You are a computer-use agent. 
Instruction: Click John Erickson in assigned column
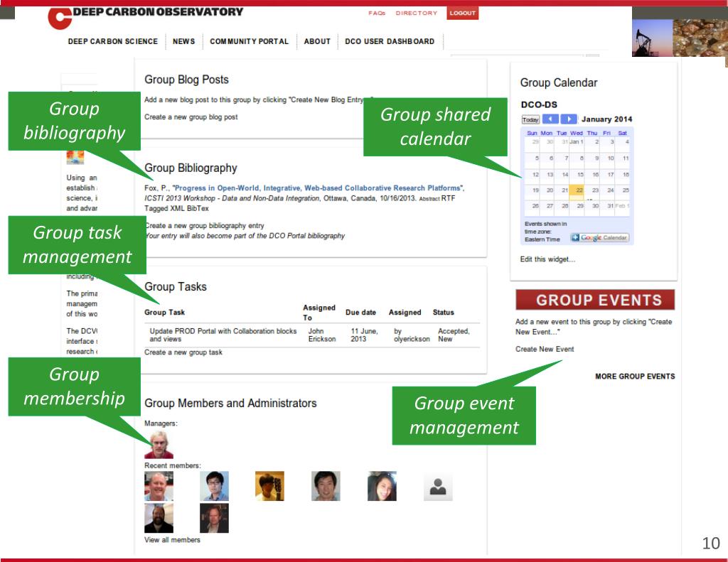pos(322,335)
